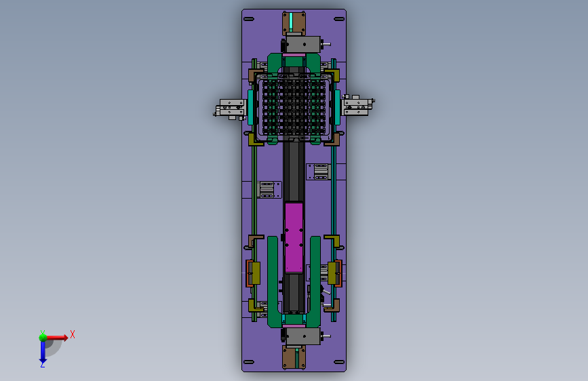588x381 pixels.
Task: Select the left pneumatic cylinder beside the tray
Action: point(231,109)
